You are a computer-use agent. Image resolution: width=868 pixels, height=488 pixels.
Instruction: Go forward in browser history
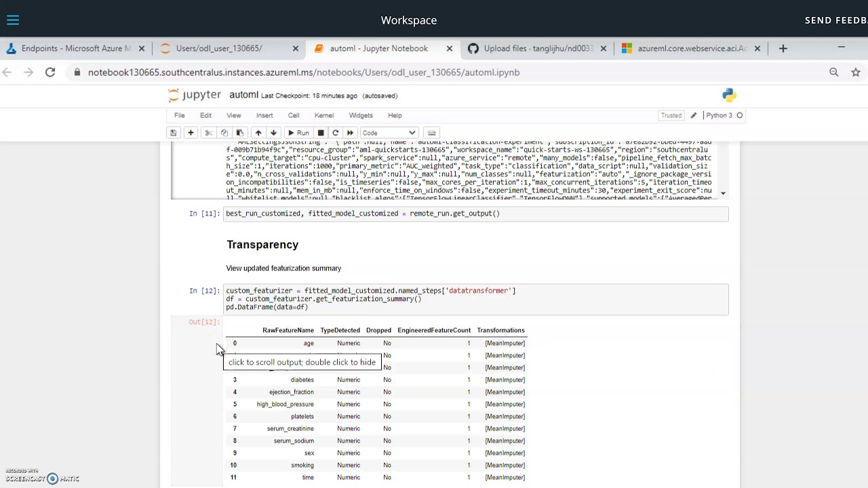pyautogui.click(x=28, y=72)
